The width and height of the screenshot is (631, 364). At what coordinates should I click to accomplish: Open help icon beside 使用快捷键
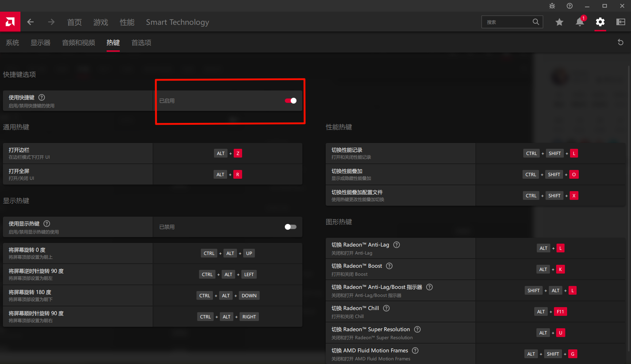tap(42, 97)
